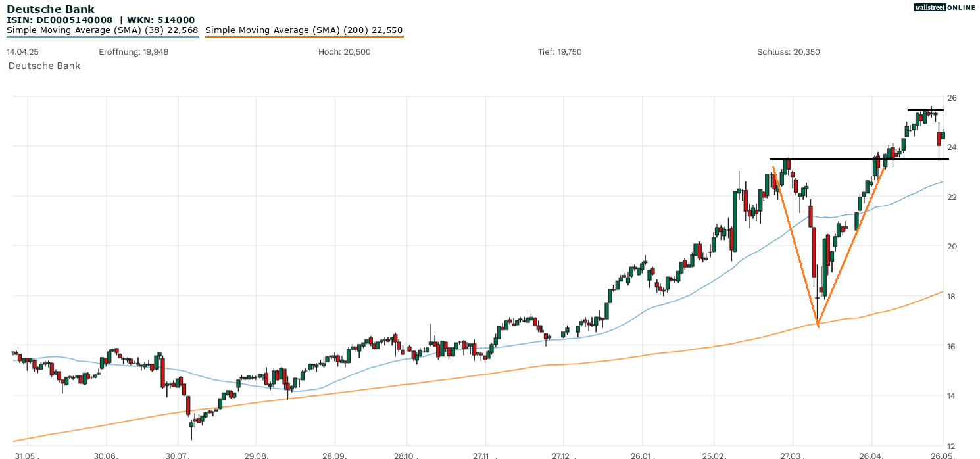Click the 29.08. date axis label
The width and height of the screenshot is (980, 459).
click(x=257, y=456)
